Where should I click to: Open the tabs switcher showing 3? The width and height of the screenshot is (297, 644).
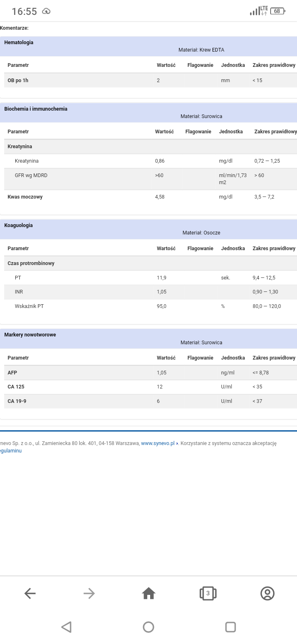208,594
